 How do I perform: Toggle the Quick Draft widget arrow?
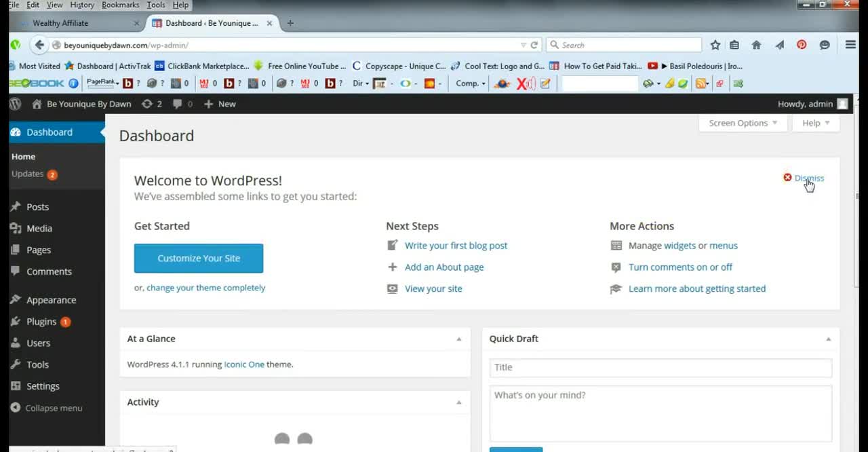[828, 339]
